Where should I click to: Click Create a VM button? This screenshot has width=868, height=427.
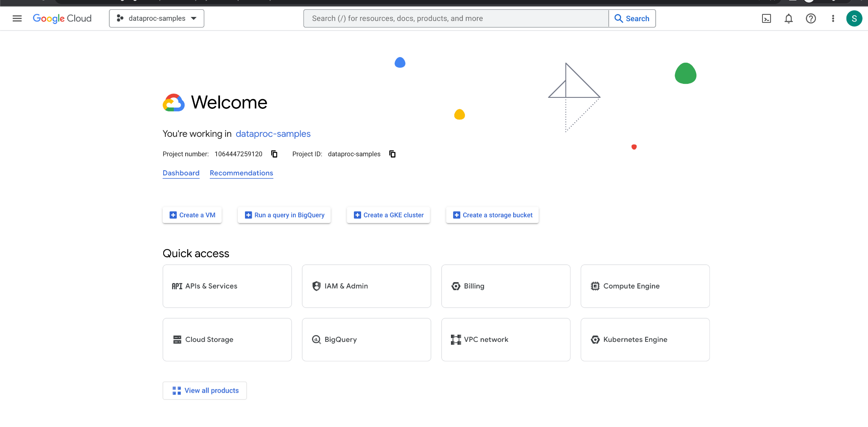pyautogui.click(x=192, y=215)
